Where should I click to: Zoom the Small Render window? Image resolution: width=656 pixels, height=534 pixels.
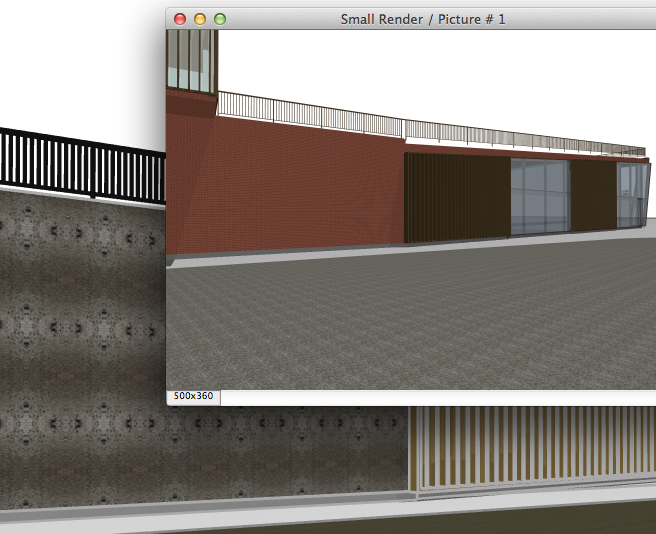(220, 19)
